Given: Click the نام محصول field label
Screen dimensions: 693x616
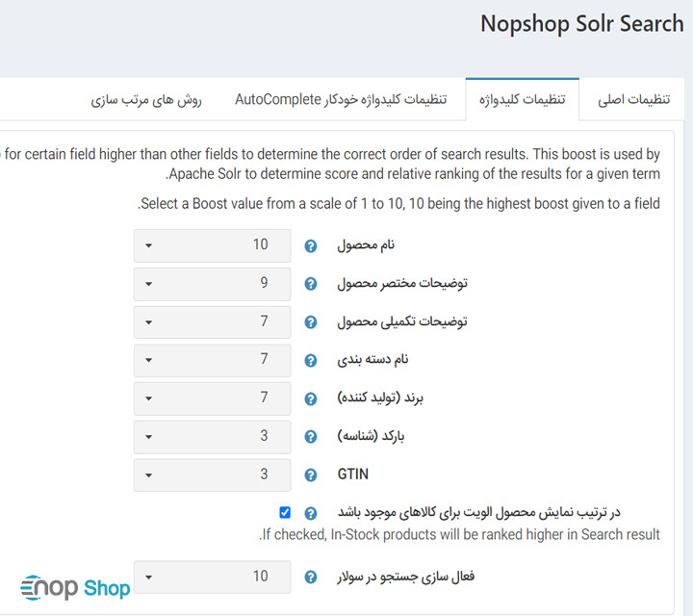Looking at the screenshot, I should pos(366,244).
